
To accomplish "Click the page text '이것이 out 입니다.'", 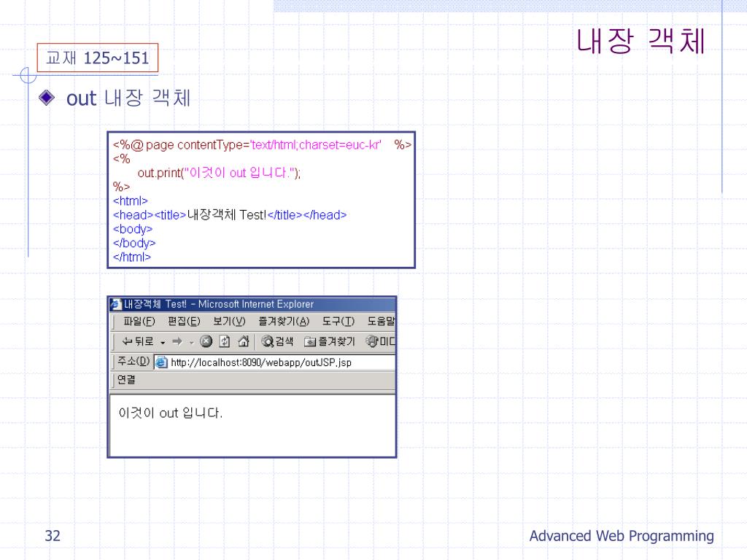I will (x=171, y=413).
